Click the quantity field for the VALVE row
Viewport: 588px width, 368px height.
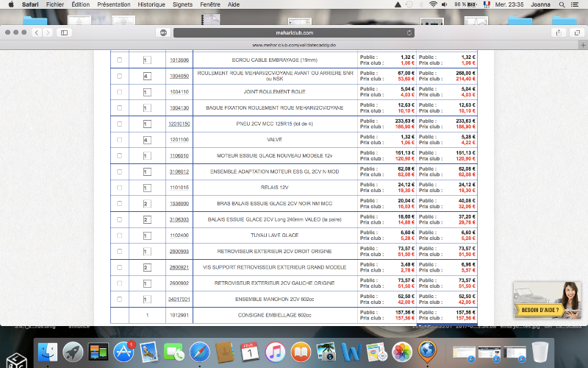pos(147,140)
